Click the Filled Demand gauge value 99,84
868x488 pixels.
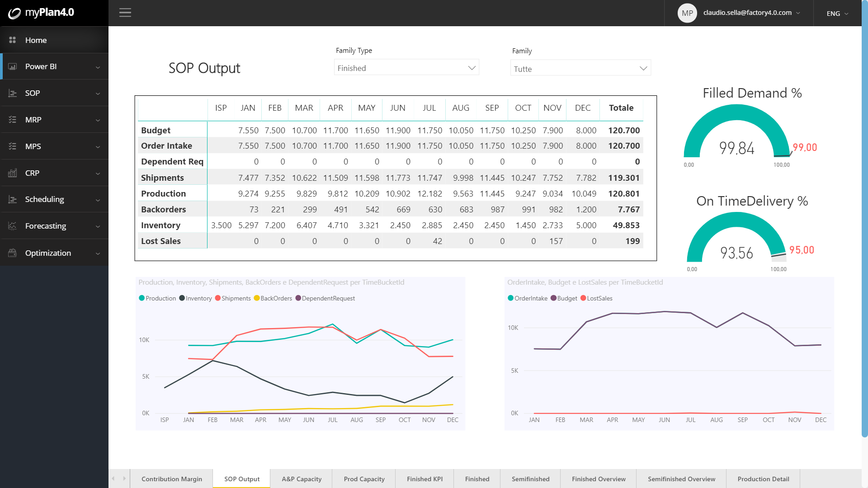point(737,148)
